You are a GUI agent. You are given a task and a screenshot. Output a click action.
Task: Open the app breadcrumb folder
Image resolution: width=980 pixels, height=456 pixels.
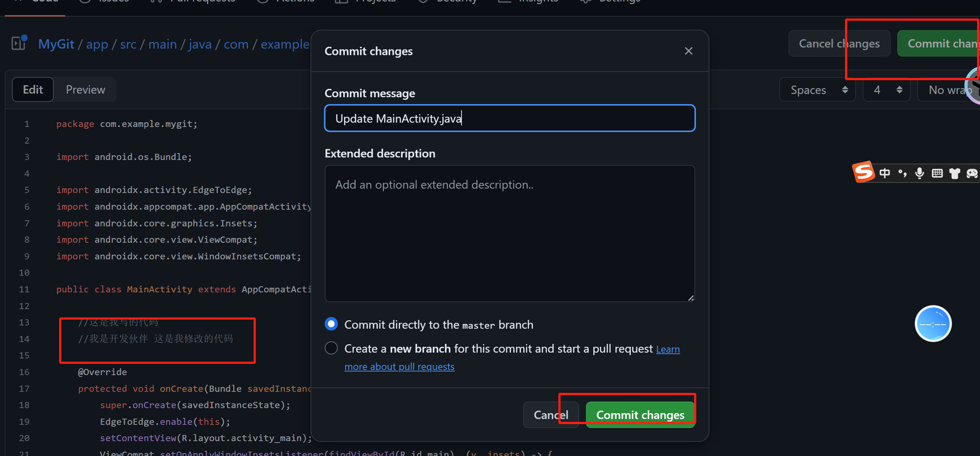point(97,44)
